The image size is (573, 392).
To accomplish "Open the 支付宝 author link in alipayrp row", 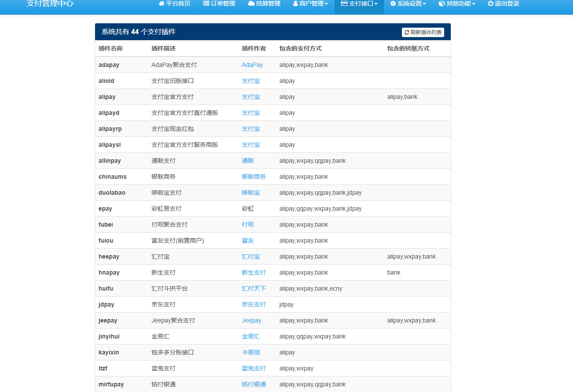I will [251, 129].
